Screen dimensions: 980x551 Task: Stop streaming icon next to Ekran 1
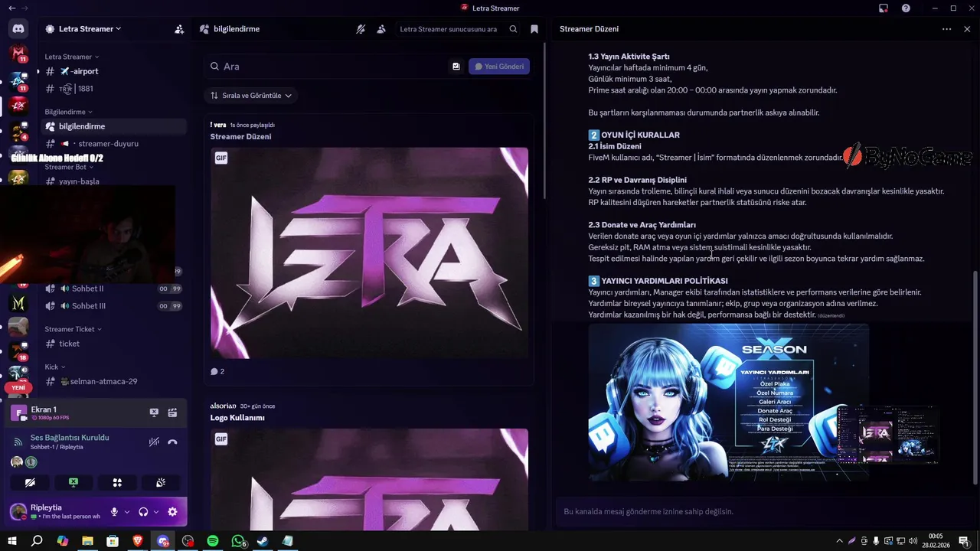coord(154,412)
